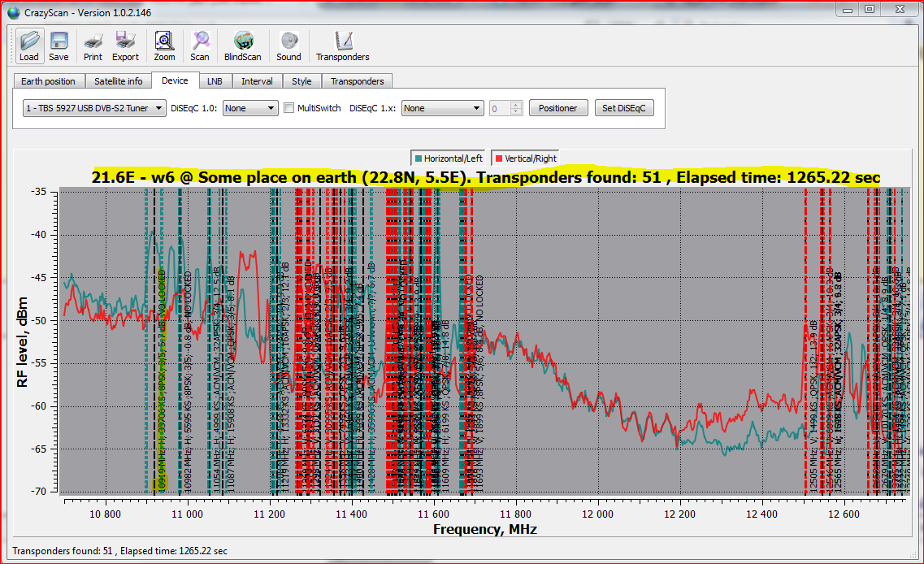Viewport: 924px width, 564px height.
Task: Click the Load toolbar icon
Action: coord(29,46)
